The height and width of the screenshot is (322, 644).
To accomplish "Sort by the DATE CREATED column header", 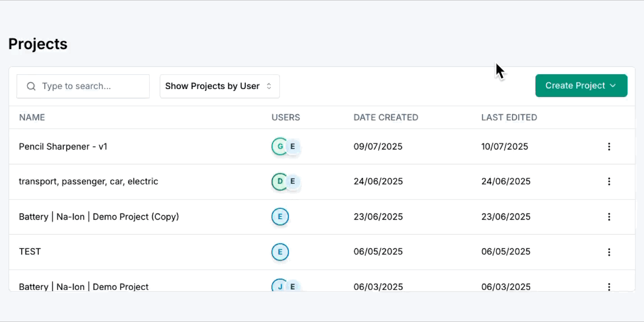I will (385, 118).
